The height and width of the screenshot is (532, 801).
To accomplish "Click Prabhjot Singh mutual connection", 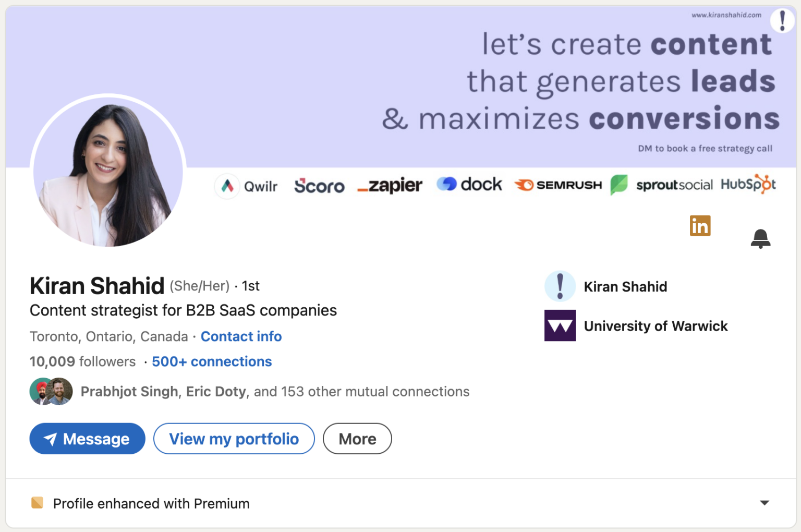I will (129, 391).
